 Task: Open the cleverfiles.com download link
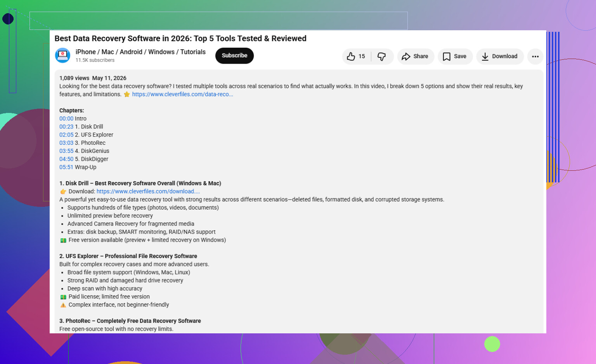click(x=148, y=191)
